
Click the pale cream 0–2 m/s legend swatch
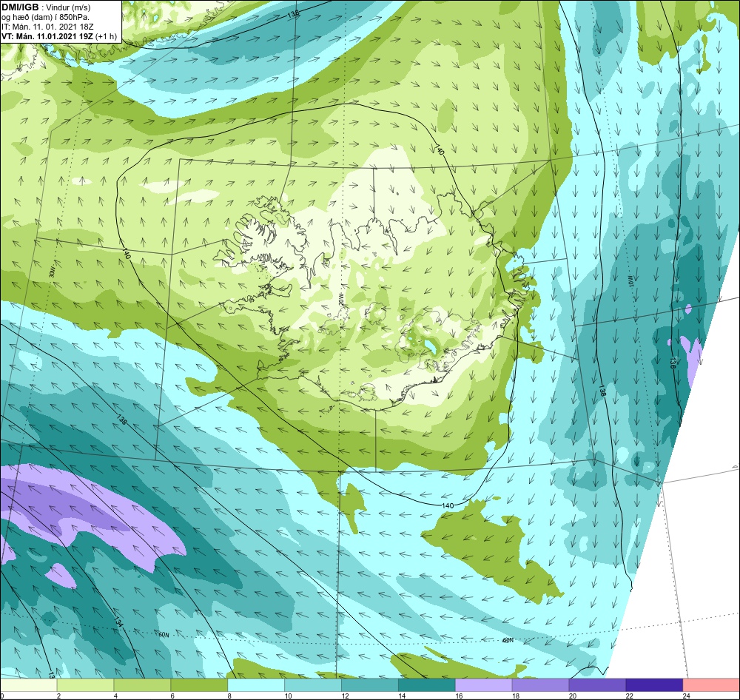pos(28,684)
